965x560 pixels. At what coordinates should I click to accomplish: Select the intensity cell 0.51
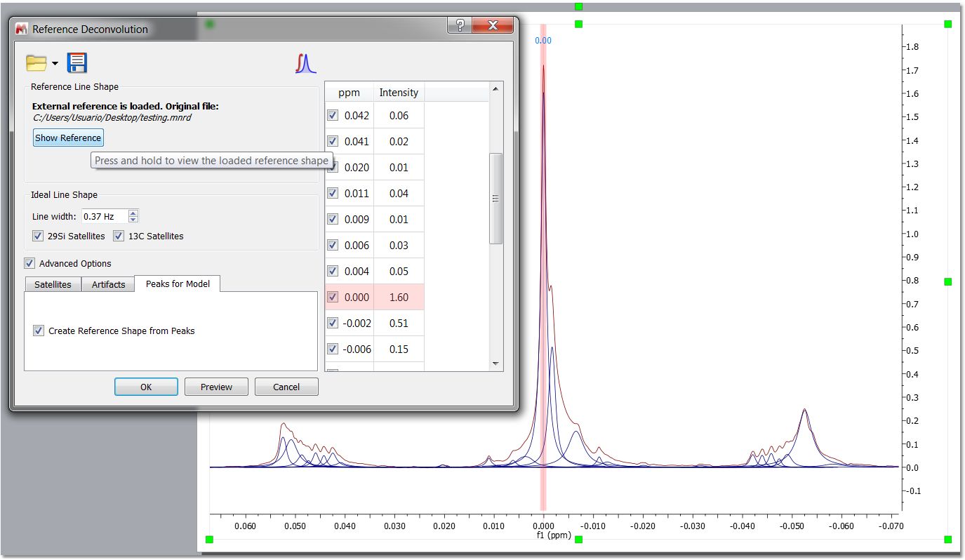399,323
